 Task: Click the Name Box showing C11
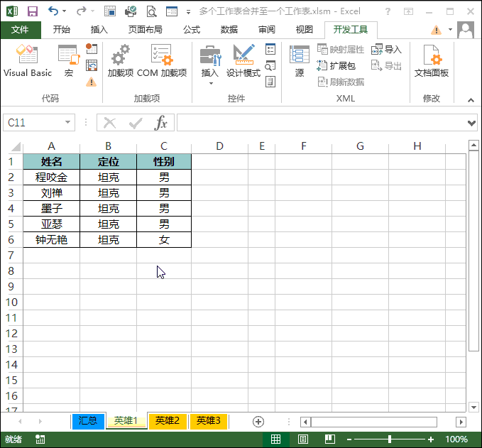pyautogui.click(x=34, y=123)
